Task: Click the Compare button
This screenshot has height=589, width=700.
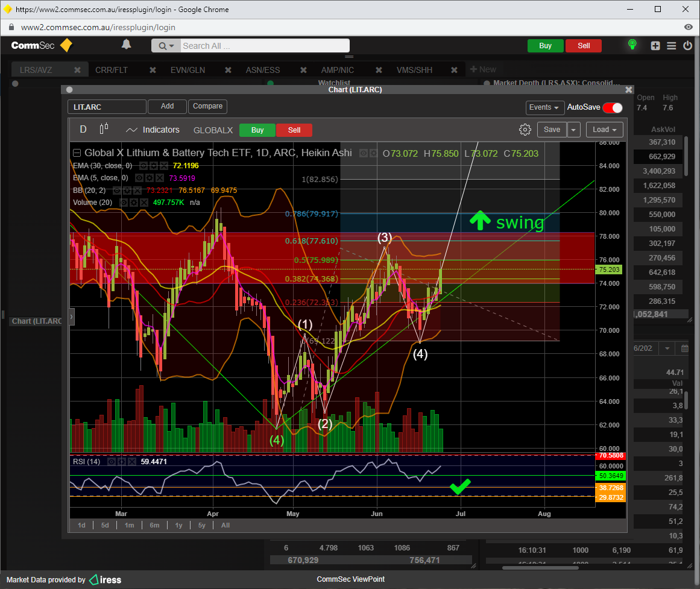Action: pos(207,106)
